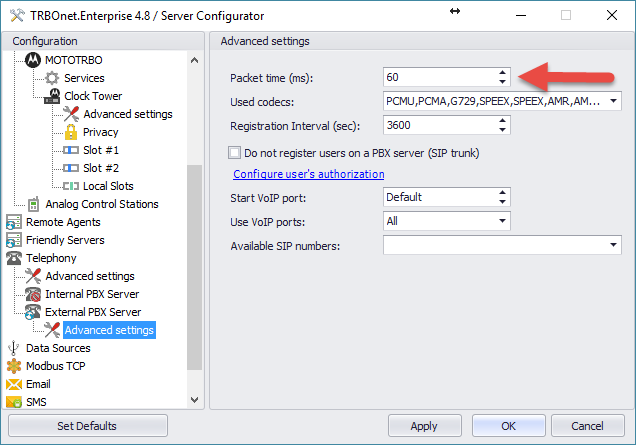Click the Slot #1 icon
This screenshot has width=636, height=445.
71,150
